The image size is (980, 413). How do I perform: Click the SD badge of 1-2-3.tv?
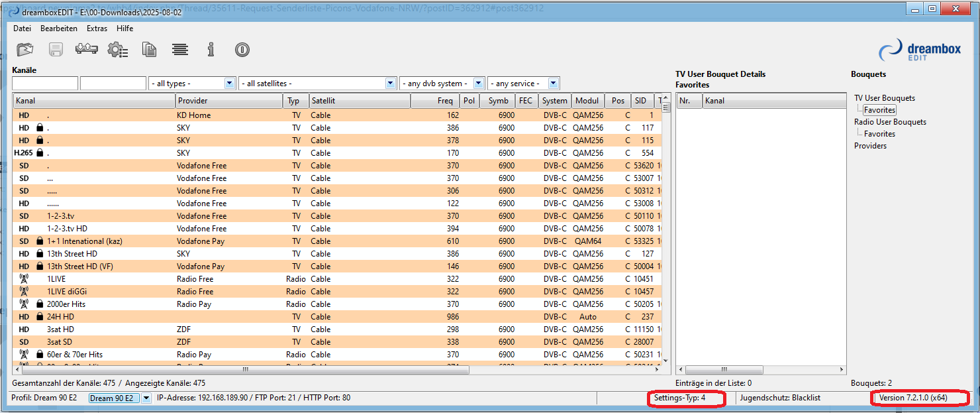[x=24, y=216]
